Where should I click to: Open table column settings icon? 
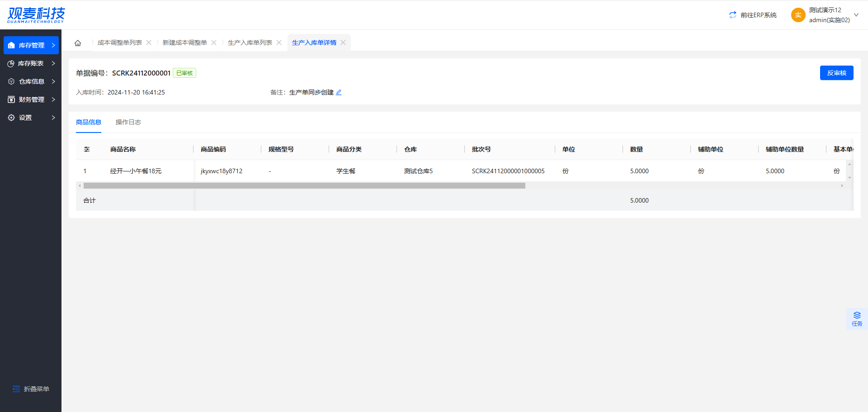click(87, 149)
